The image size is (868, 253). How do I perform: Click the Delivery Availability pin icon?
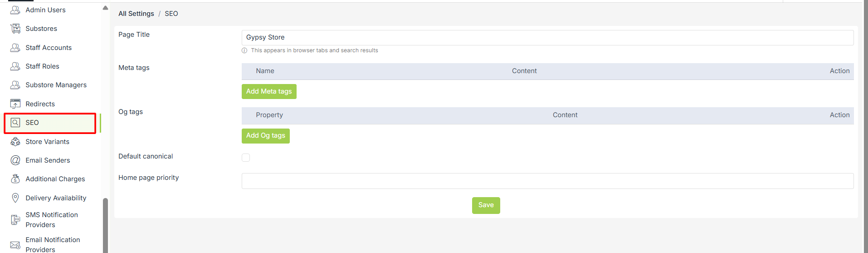point(15,198)
